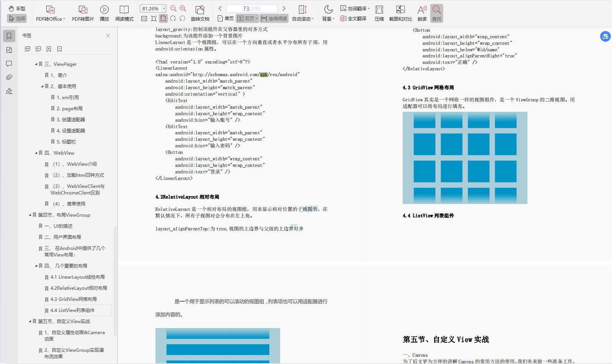Jump to bookmark 3. 创建适配器
The width and height of the screenshot is (612, 364).
[71, 120]
